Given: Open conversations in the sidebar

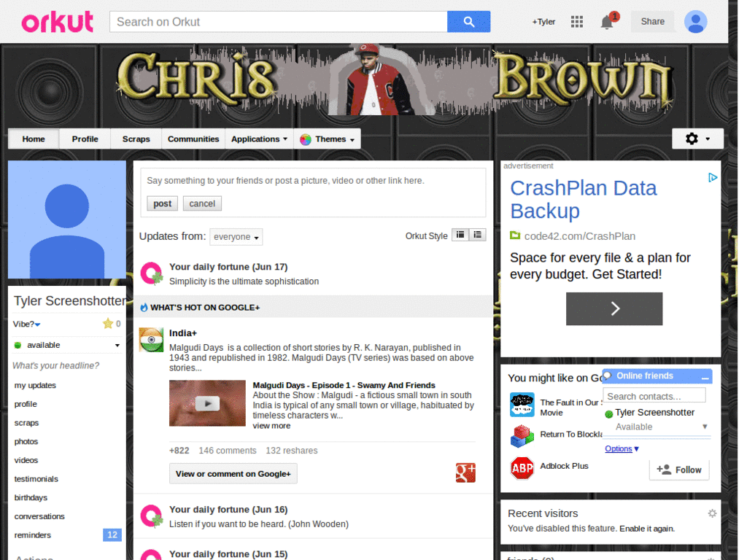Looking at the screenshot, I should (39, 517).
